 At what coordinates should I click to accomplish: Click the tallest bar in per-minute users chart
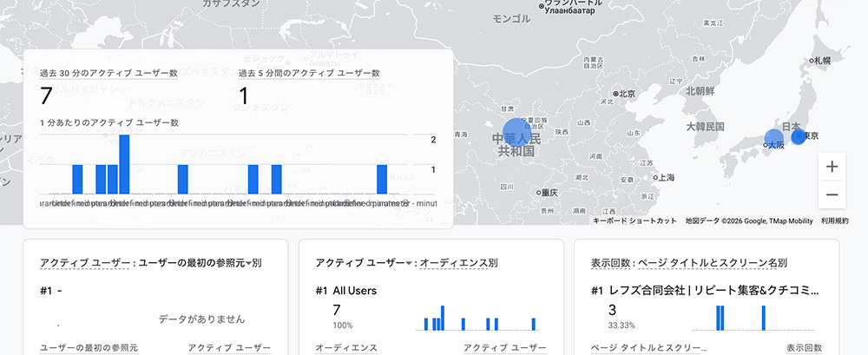124,165
